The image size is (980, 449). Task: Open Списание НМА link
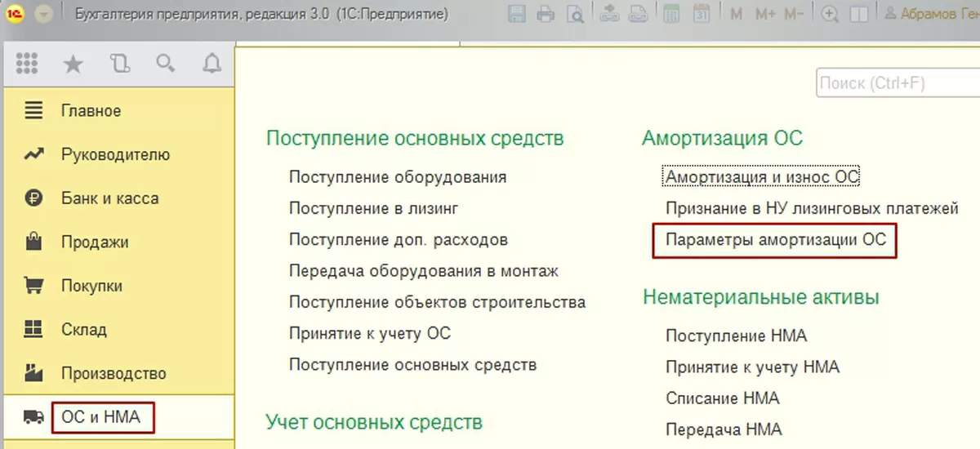coord(722,398)
